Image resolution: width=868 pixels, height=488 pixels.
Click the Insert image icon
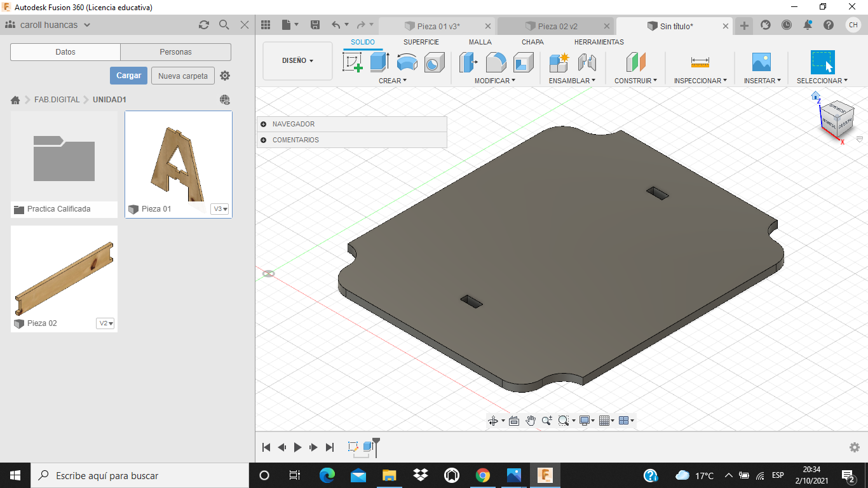(761, 62)
